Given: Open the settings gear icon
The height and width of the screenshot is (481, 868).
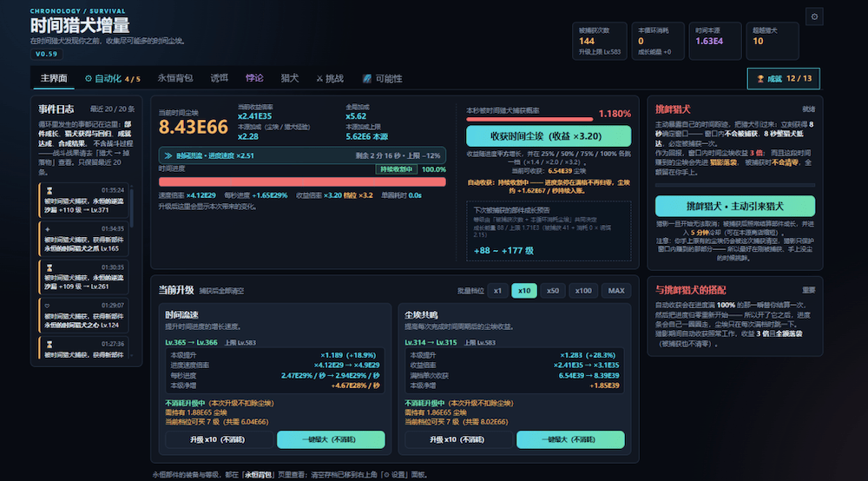Looking at the screenshot, I should pyautogui.click(x=814, y=16).
